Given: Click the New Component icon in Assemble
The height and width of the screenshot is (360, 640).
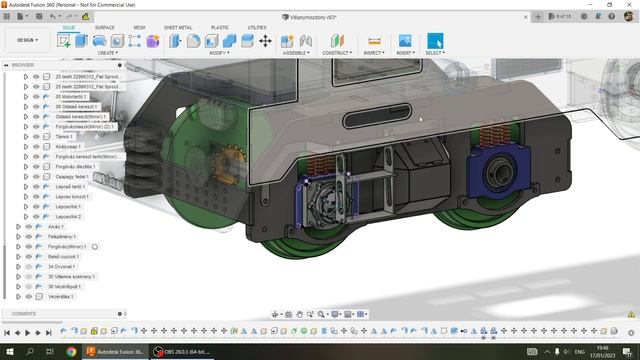Looking at the screenshot, I should click(287, 41).
